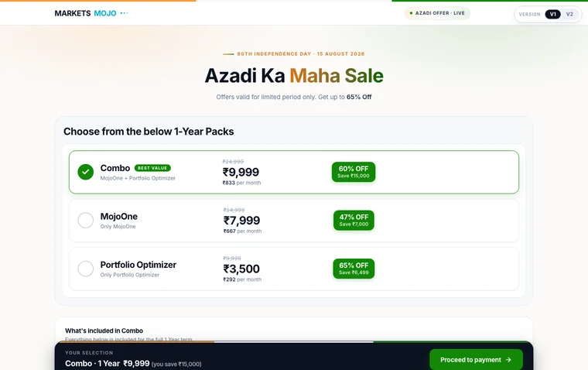The image size is (588, 370).
Task: Click the ₹7,999 MojoOne price
Action: (x=242, y=221)
